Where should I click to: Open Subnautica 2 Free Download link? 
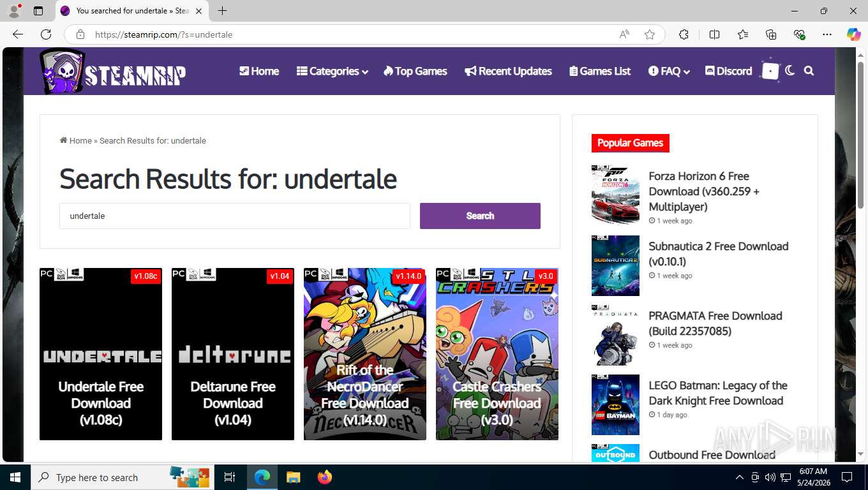719,254
